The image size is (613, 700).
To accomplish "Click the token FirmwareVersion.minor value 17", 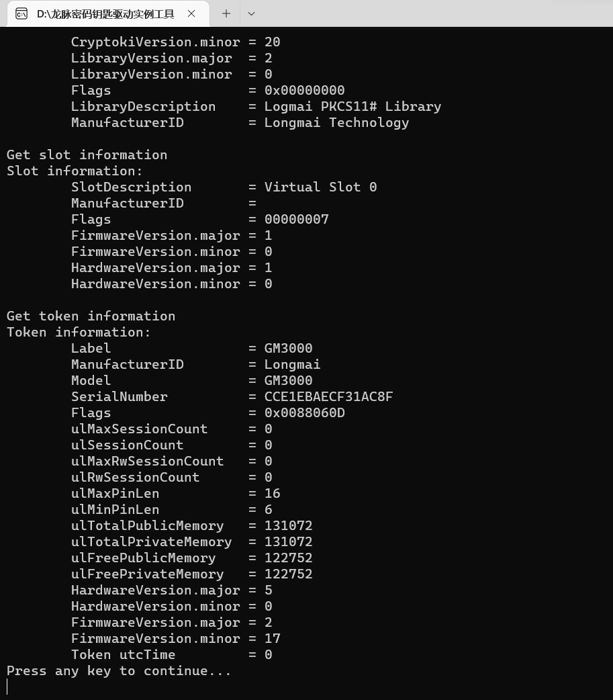I will (272, 638).
